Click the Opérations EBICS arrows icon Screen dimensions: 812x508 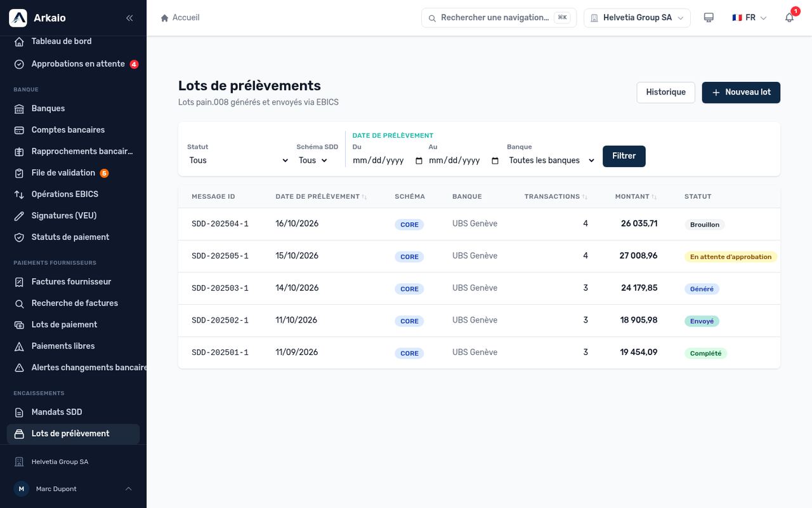pyautogui.click(x=19, y=194)
